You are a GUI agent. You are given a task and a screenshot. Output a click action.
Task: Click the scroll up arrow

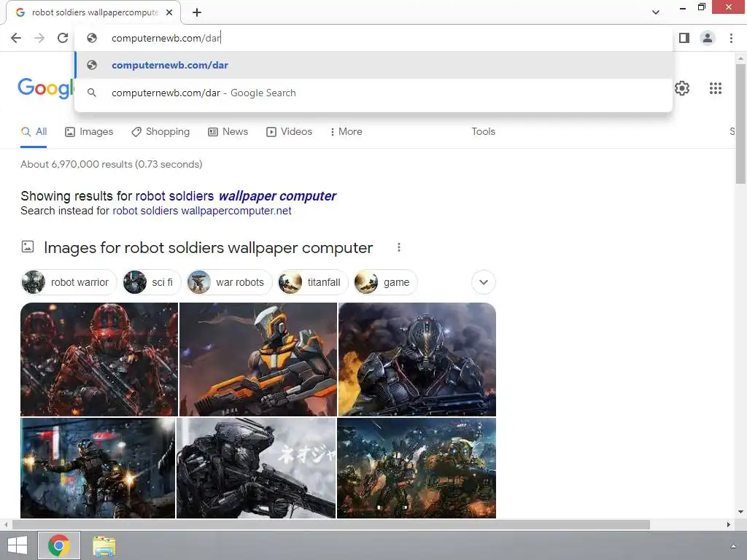coord(740,58)
